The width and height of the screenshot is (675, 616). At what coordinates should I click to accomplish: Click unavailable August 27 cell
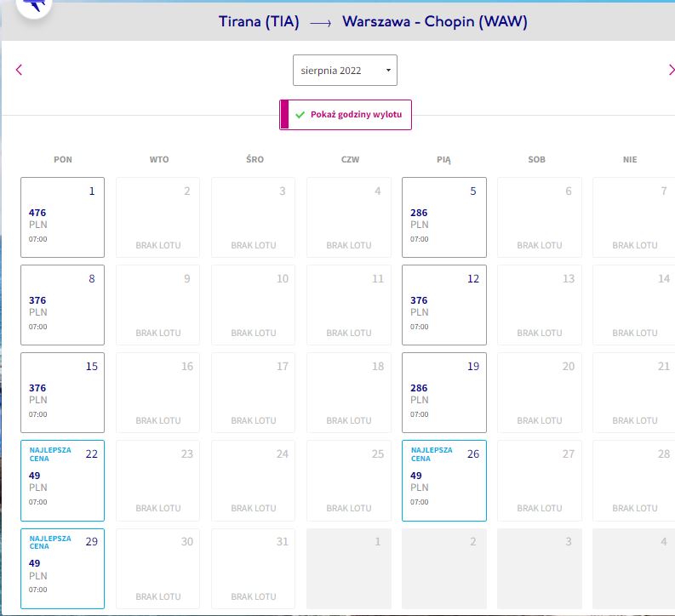point(540,481)
